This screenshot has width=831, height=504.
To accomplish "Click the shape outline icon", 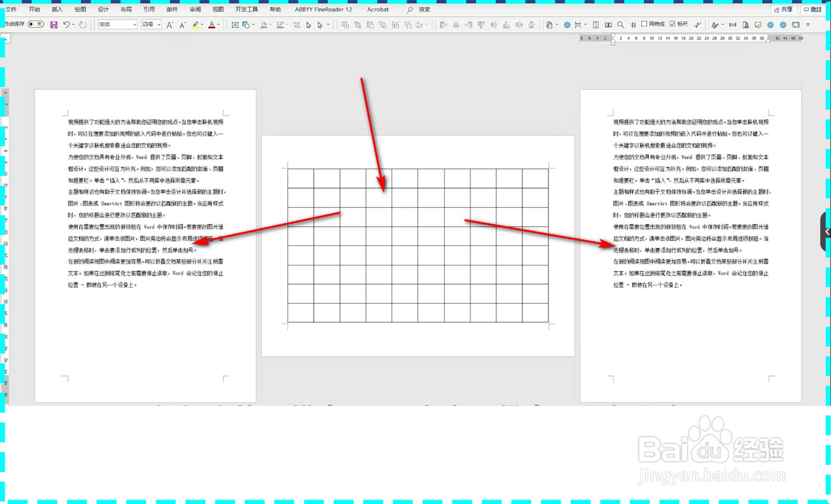I will pyautogui.click(x=280, y=24).
